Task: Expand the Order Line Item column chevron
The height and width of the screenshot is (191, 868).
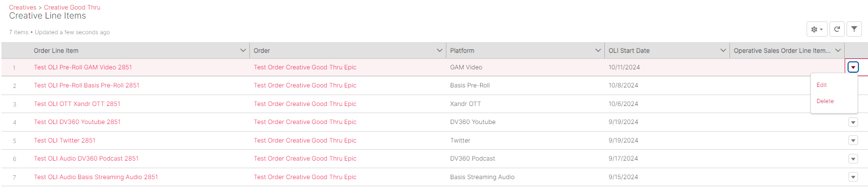Action: click(x=243, y=50)
